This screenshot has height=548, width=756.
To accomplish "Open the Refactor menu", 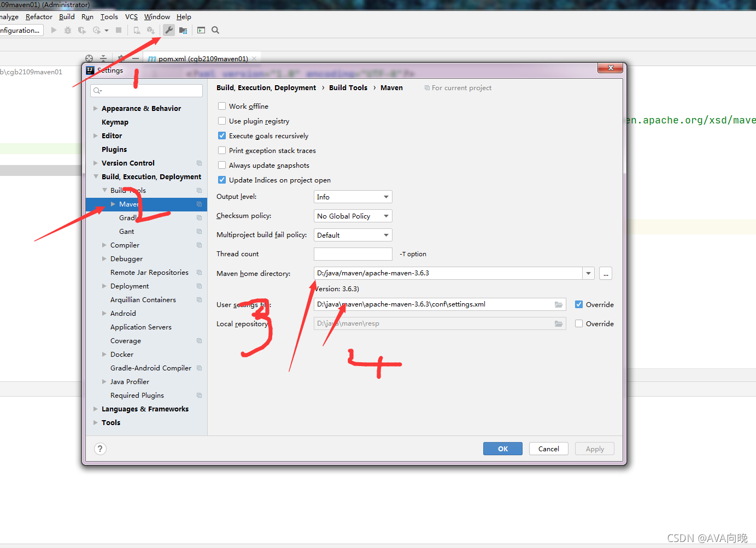I will pyautogui.click(x=39, y=17).
